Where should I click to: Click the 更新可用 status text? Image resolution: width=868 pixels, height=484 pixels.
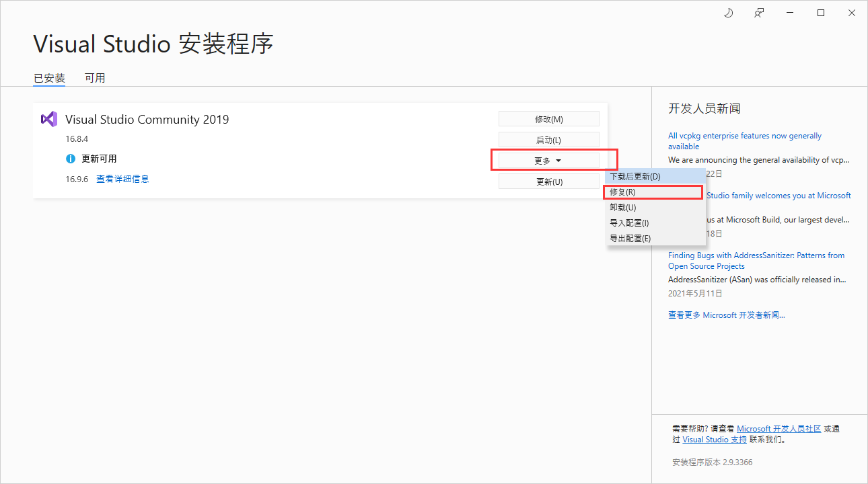[x=99, y=159]
